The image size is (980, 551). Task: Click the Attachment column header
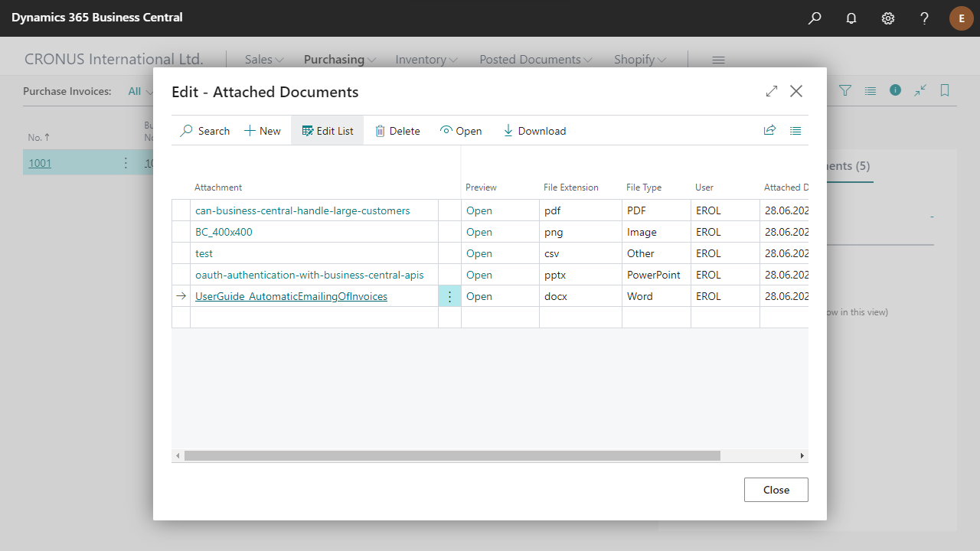pos(218,187)
